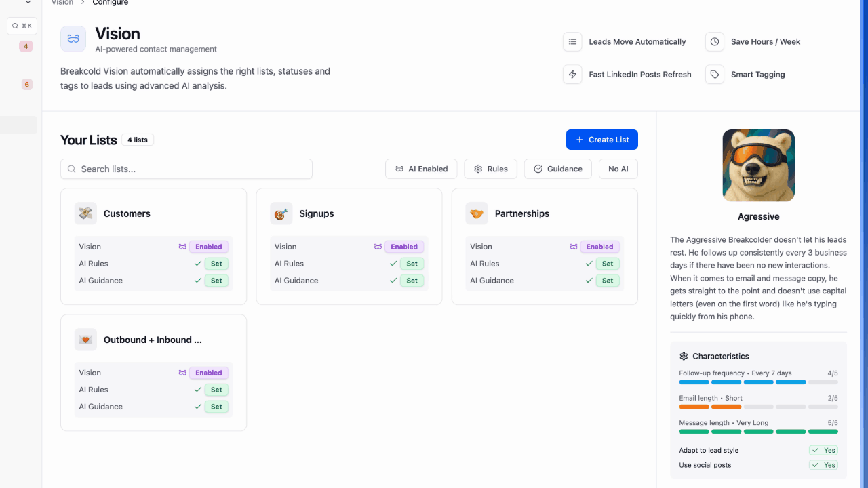Click AI Guidance label in Outbound + Inbound card

click(x=101, y=407)
